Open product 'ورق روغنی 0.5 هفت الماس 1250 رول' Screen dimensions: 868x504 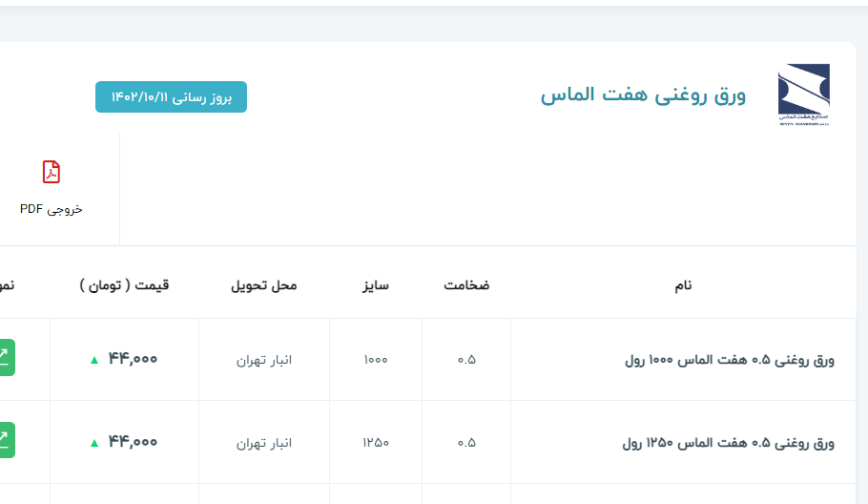(x=728, y=443)
